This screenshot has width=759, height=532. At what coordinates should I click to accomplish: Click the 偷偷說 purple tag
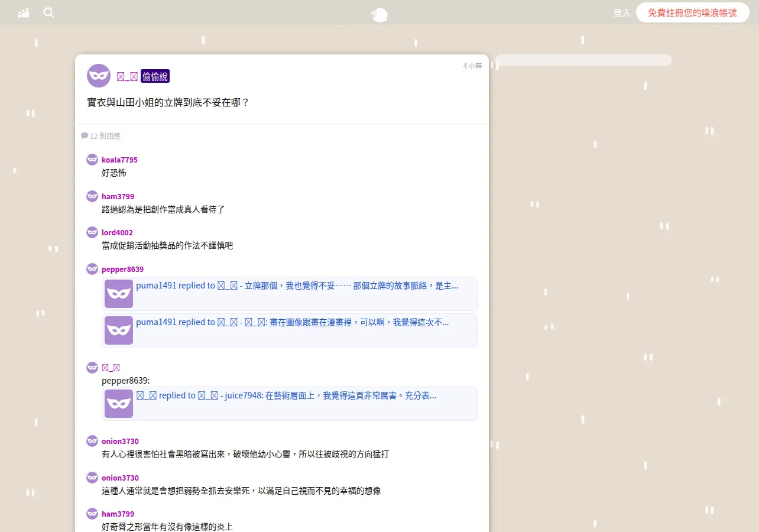pyautogui.click(x=155, y=76)
